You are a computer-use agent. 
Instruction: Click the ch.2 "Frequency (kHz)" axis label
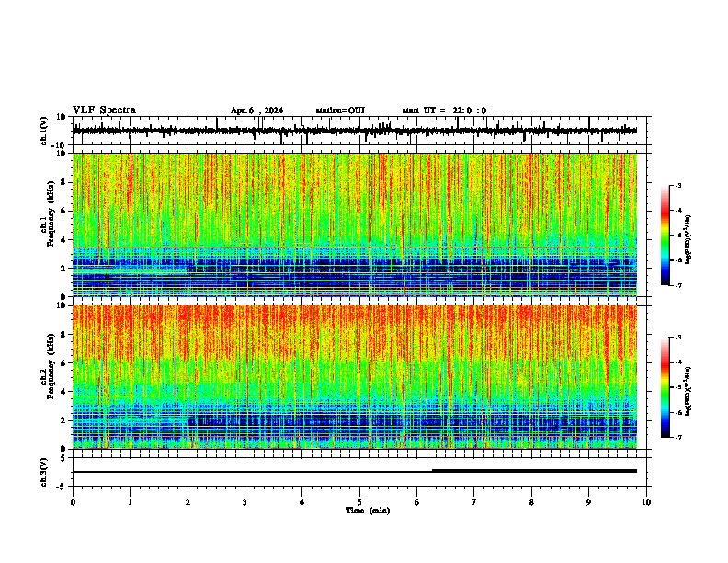[51, 366]
